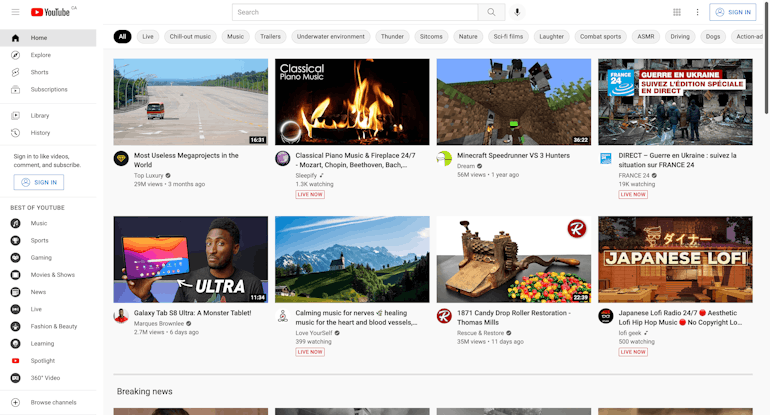Viewport: 770px width, 415px height.
Task: Open Marques Brownlee channel avatar
Action: click(121, 316)
